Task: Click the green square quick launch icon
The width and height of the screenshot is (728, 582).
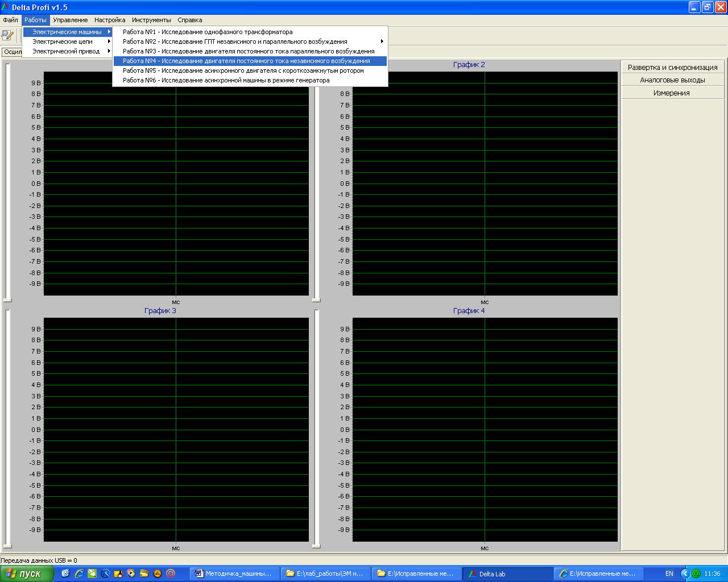Action: pos(92,573)
